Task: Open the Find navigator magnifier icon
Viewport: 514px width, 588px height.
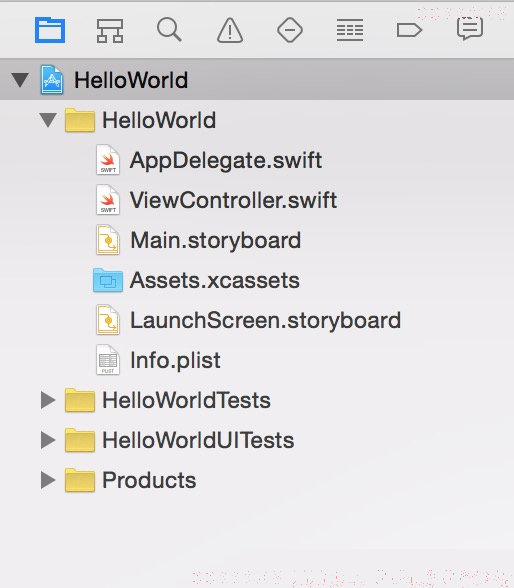Action: pyautogui.click(x=169, y=30)
